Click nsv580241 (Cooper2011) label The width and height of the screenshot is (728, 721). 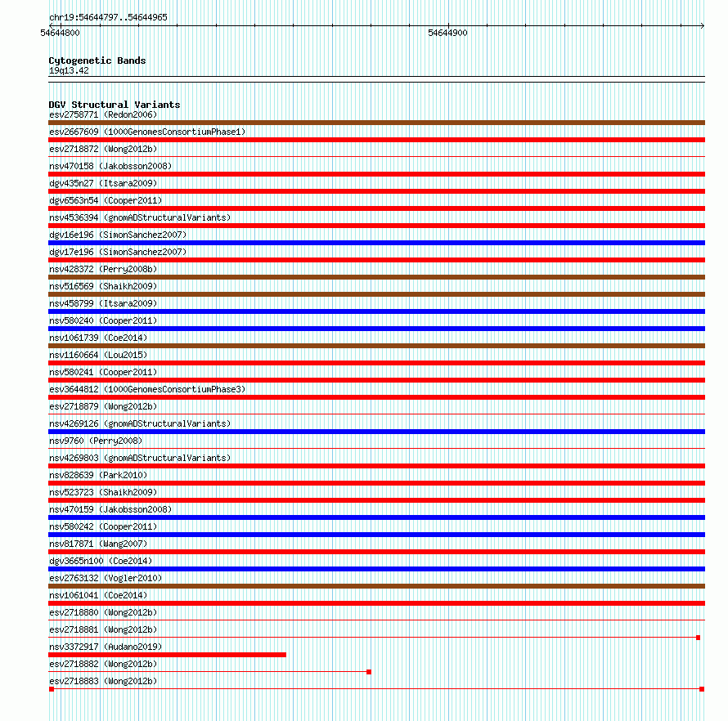103,372
